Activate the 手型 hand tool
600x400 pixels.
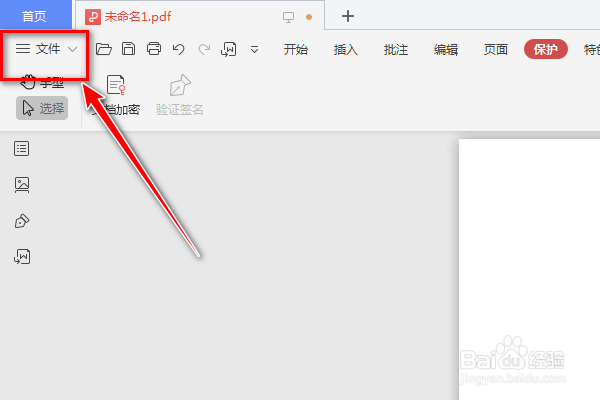(41, 82)
